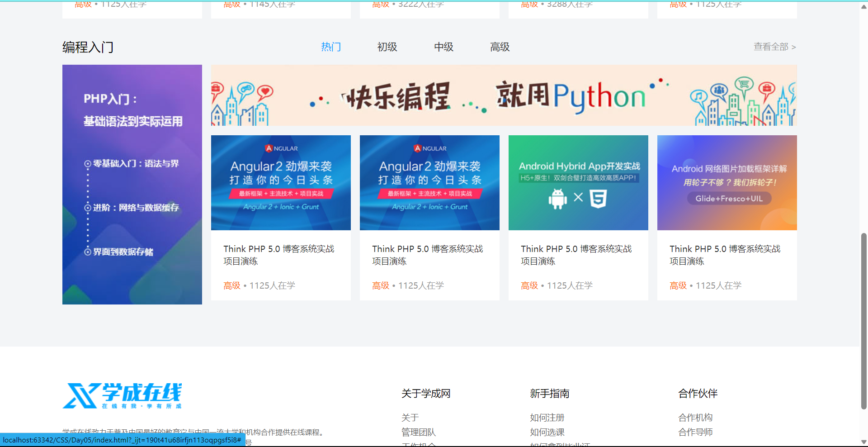Image resolution: width=868 pixels, height=447 pixels.
Task: Click the vertical page scrollbar thumb
Action: coord(864,321)
